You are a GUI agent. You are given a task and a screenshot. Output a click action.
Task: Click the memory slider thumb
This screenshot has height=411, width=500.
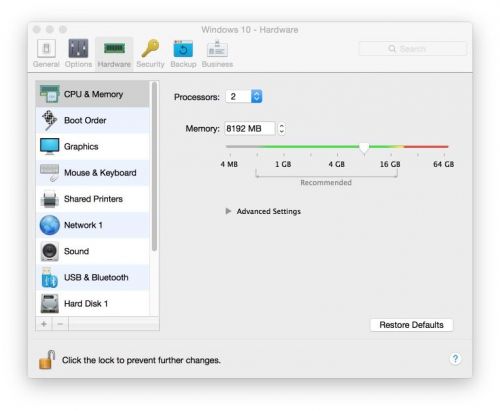coord(364,147)
